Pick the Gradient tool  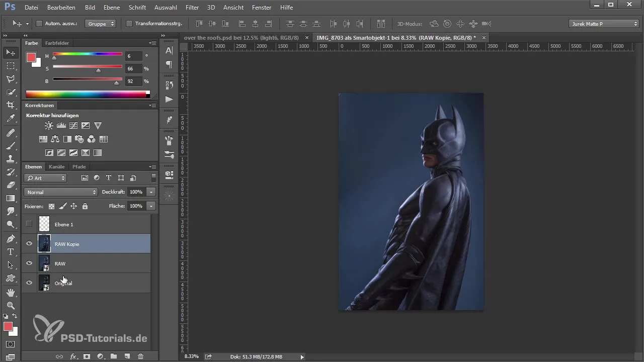pos(11,198)
